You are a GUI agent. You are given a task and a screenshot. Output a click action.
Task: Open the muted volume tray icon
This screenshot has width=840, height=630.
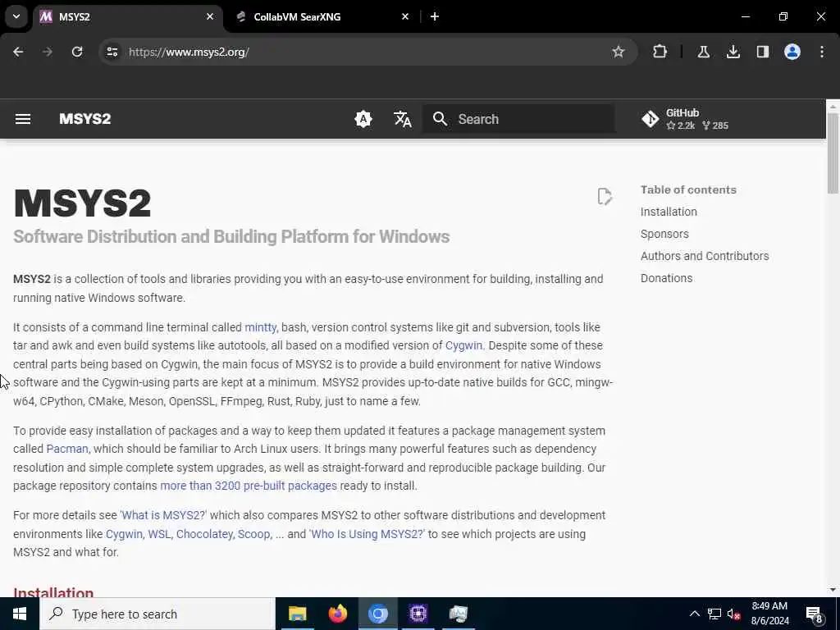click(734, 614)
